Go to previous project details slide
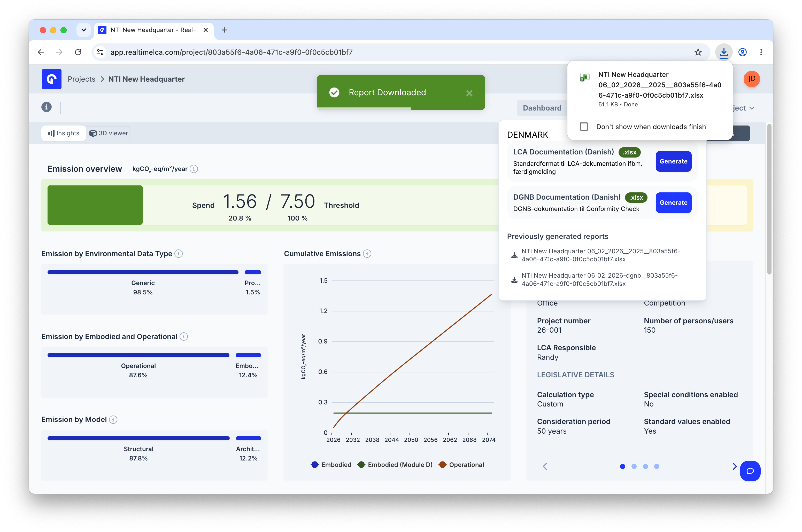The height and width of the screenshot is (532, 802). point(545,466)
